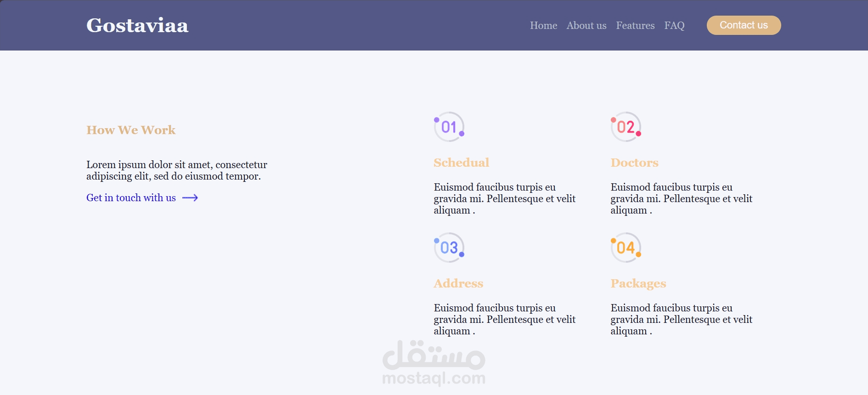This screenshot has height=395, width=868.
Task: Click the Address heading
Action: tap(458, 283)
